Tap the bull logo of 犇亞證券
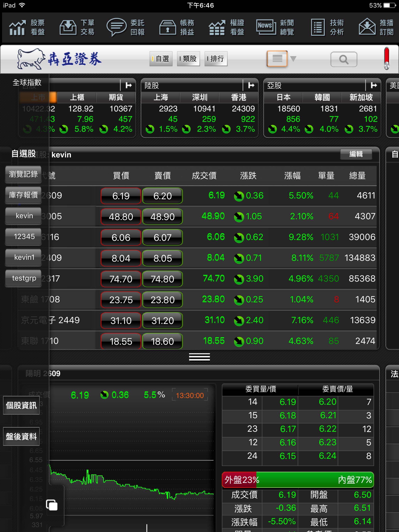The image size is (399, 532). coord(31,59)
